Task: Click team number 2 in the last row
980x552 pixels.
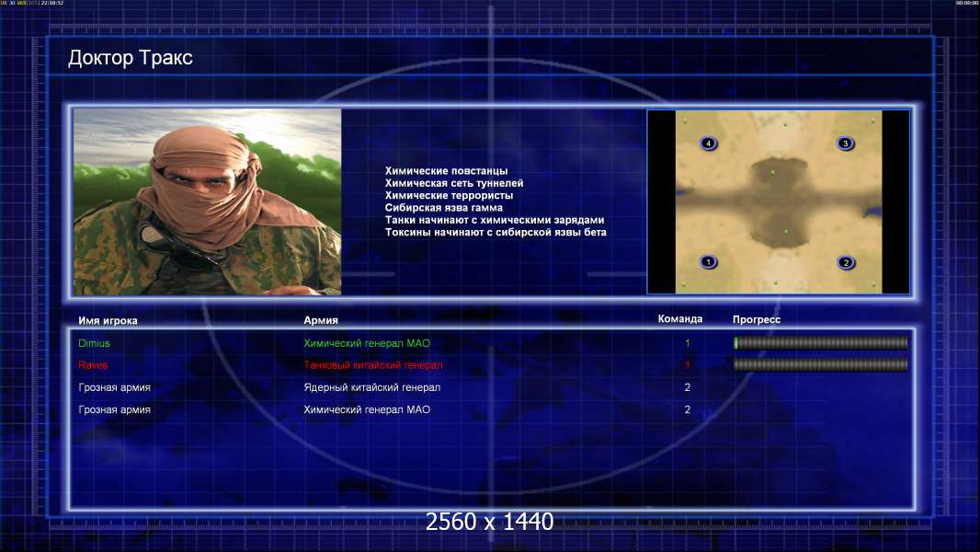Action: tap(688, 410)
